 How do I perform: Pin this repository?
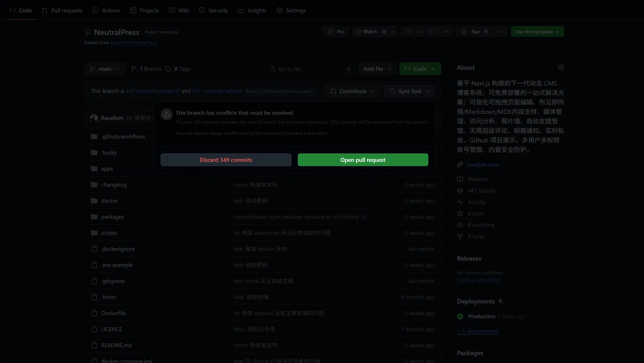coord(335,31)
